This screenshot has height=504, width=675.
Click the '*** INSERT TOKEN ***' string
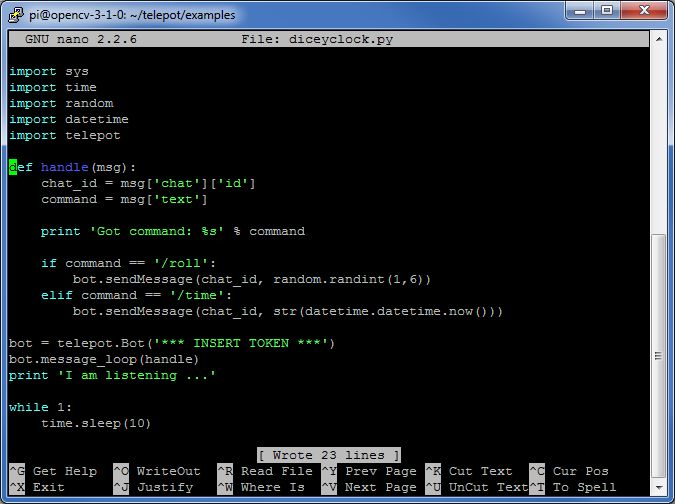pyautogui.click(x=241, y=343)
